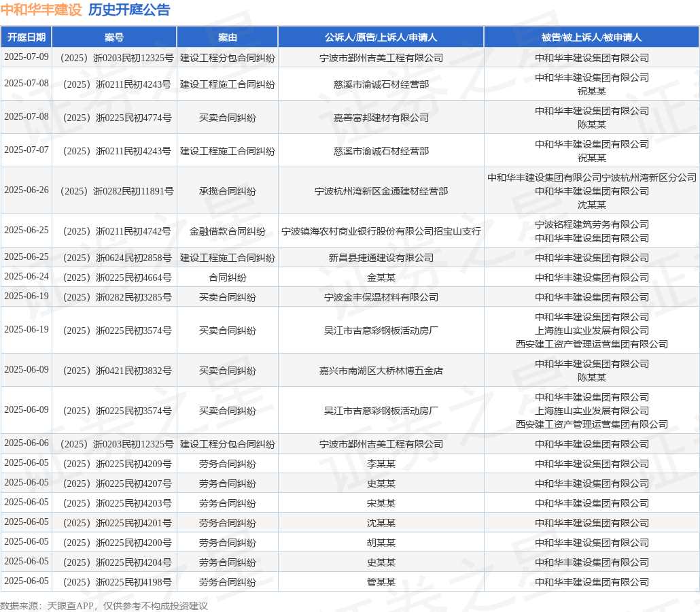Click defendant 中和华丰建设集团有限公司宁波杭州湾新区分公司
The image size is (700, 612).
click(591, 177)
